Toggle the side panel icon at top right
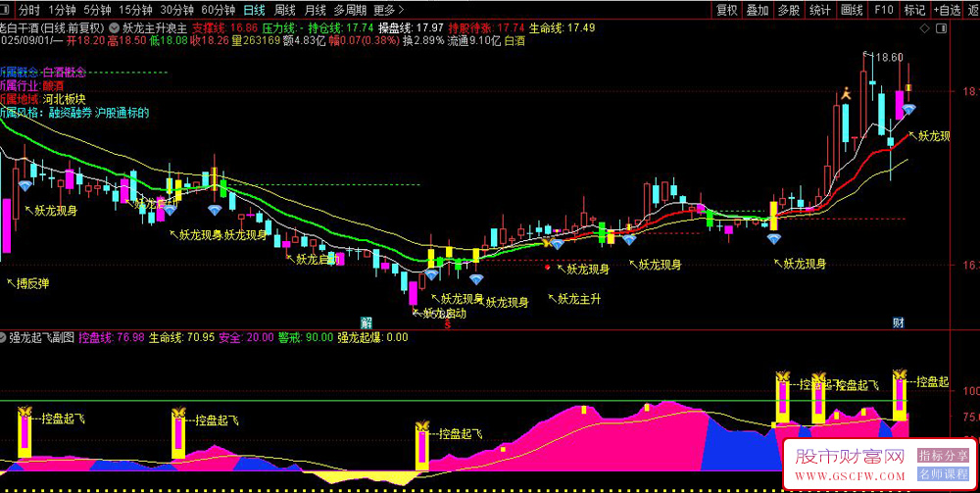The image size is (980, 493). 943,28
